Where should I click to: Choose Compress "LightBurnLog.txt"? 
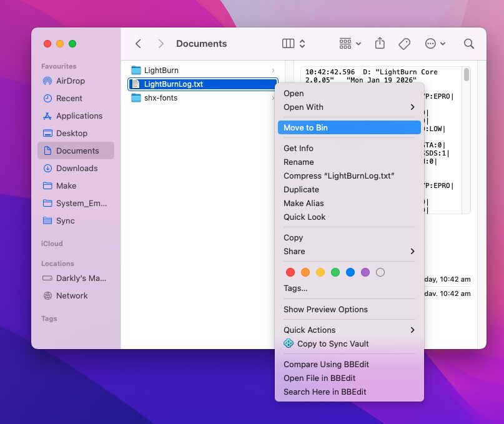pyautogui.click(x=338, y=175)
